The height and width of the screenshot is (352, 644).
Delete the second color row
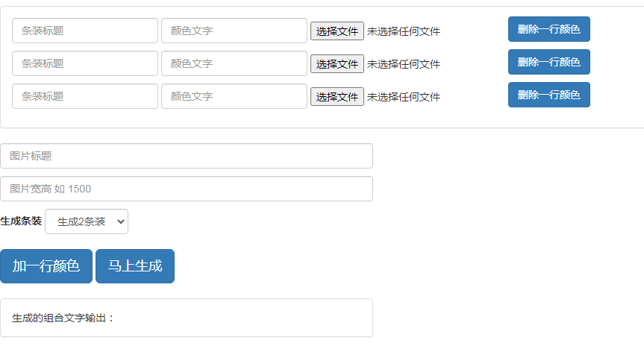click(549, 62)
